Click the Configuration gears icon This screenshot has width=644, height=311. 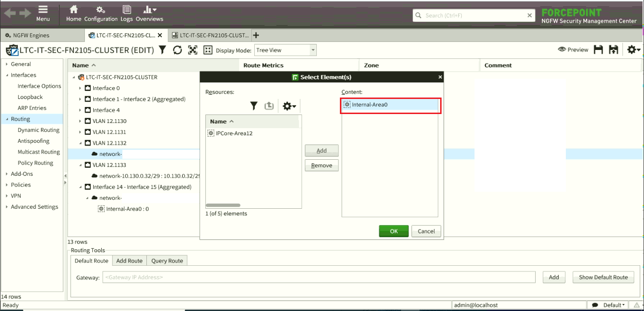coord(101,14)
